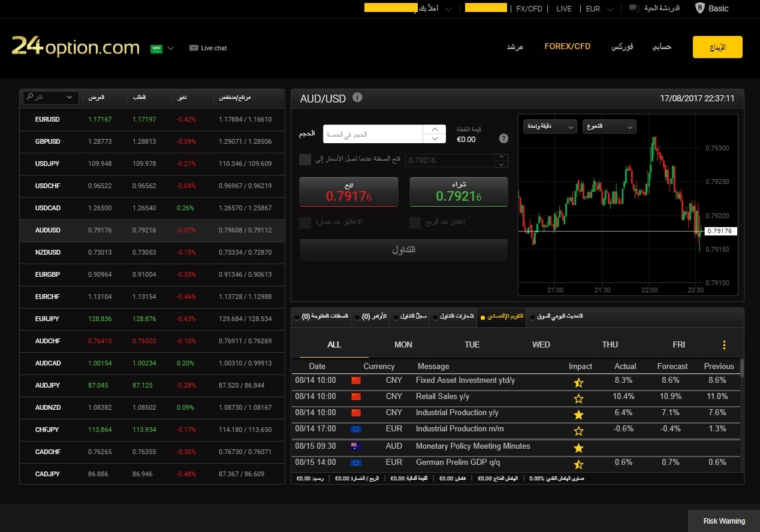Open Live chat beside the logo
Screen dimensions: 760x532
click(208, 48)
